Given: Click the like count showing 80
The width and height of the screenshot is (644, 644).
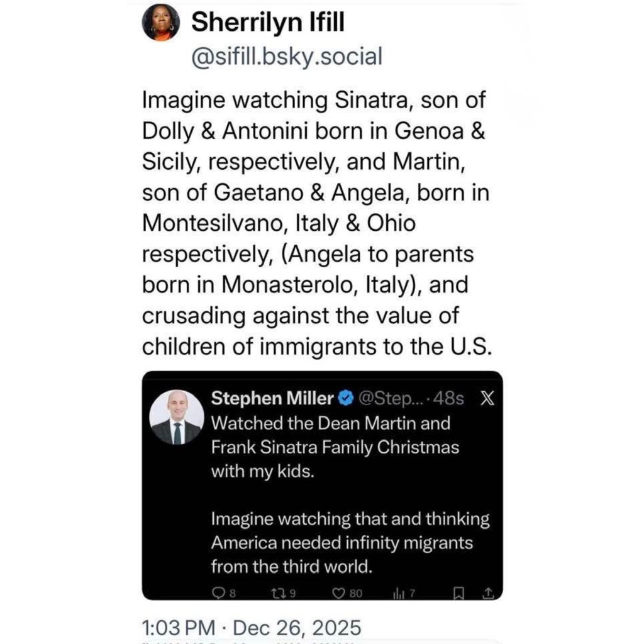Looking at the screenshot, I should click(356, 592).
